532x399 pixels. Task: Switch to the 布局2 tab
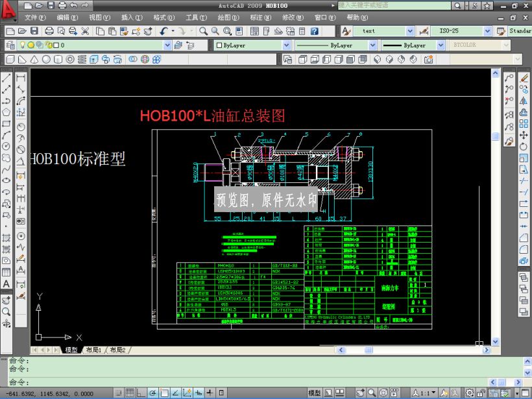point(117,350)
